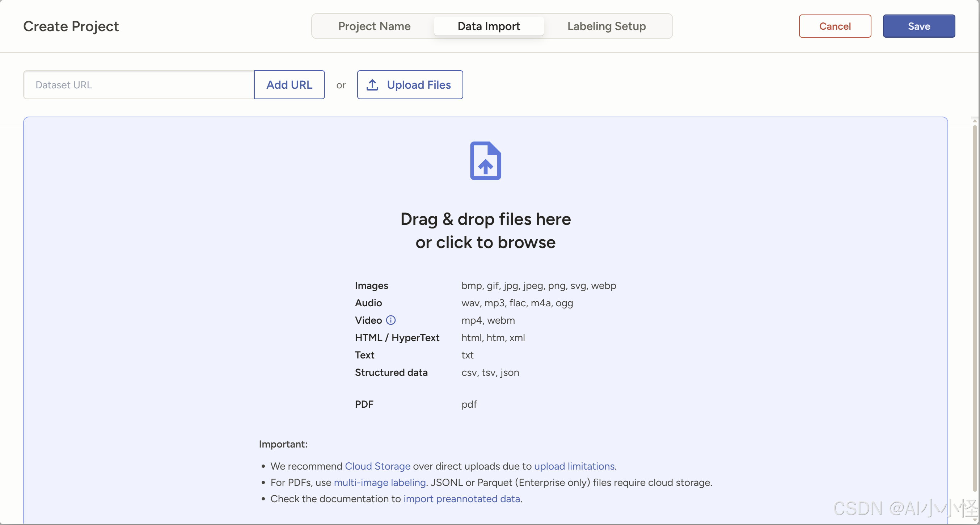Click the vertical scrollbar on the right
Image resolution: width=980 pixels, height=525 pixels.
pyautogui.click(x=974, y=304)
